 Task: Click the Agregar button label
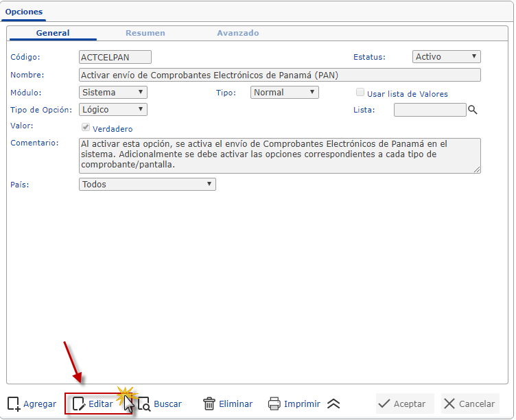[x=40, y=404]
